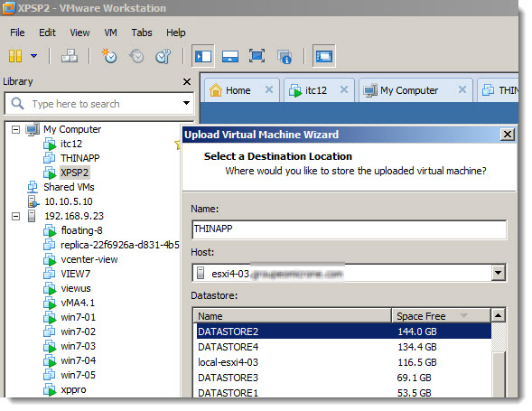532x411 pixels.
Task: Click the Name field containing THINAPP
Action: pos(350,229)
